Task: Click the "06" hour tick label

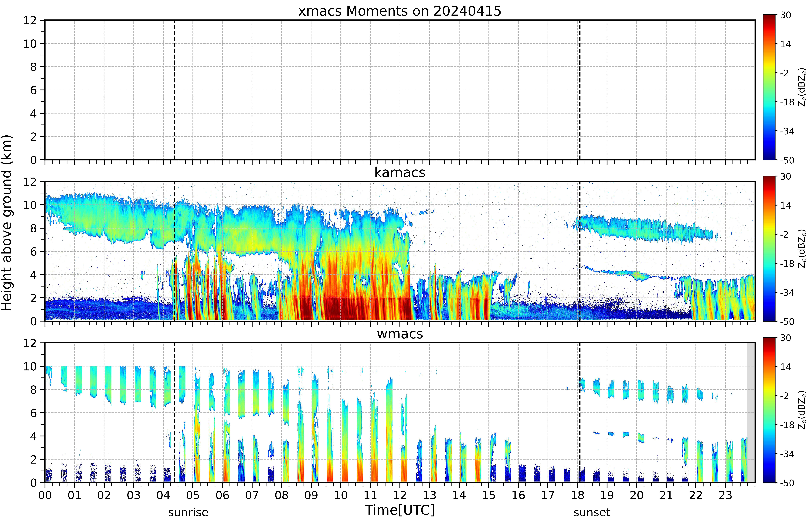Action: tap(223, 495)
